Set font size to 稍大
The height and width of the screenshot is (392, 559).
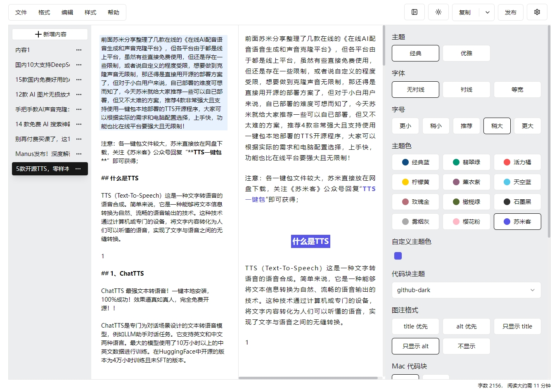(x=497, y=126)
